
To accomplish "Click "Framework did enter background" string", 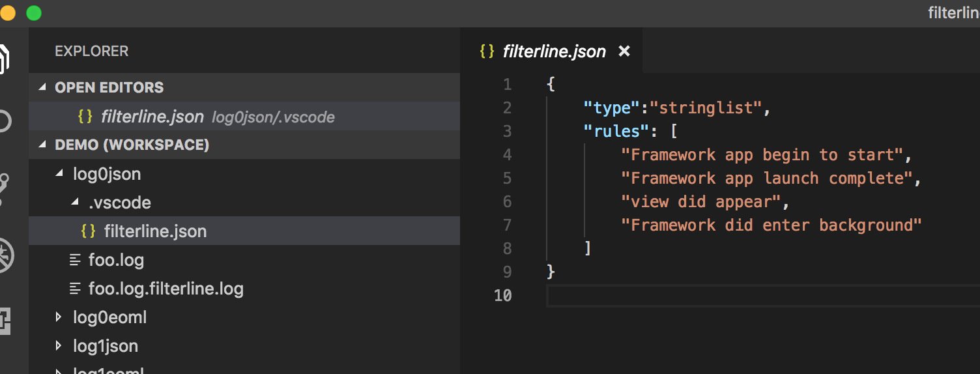I will pos(771,225).
